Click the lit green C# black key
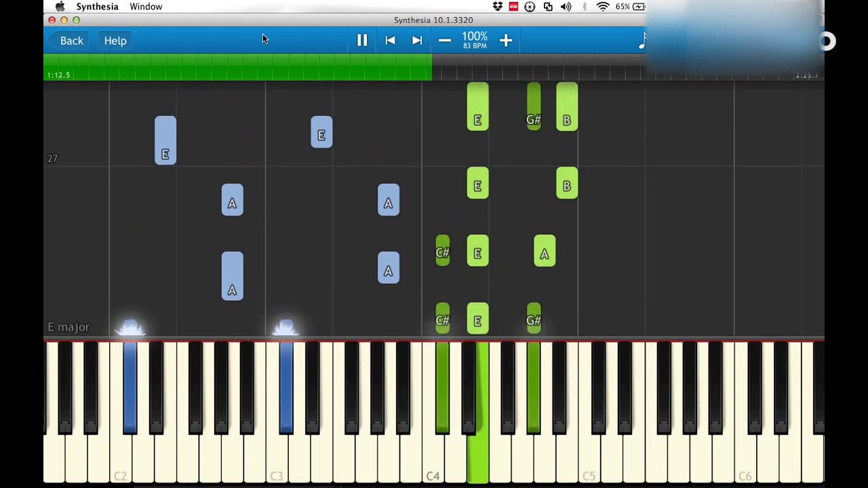This screenshot has height=488, width=868. [442, 386]
